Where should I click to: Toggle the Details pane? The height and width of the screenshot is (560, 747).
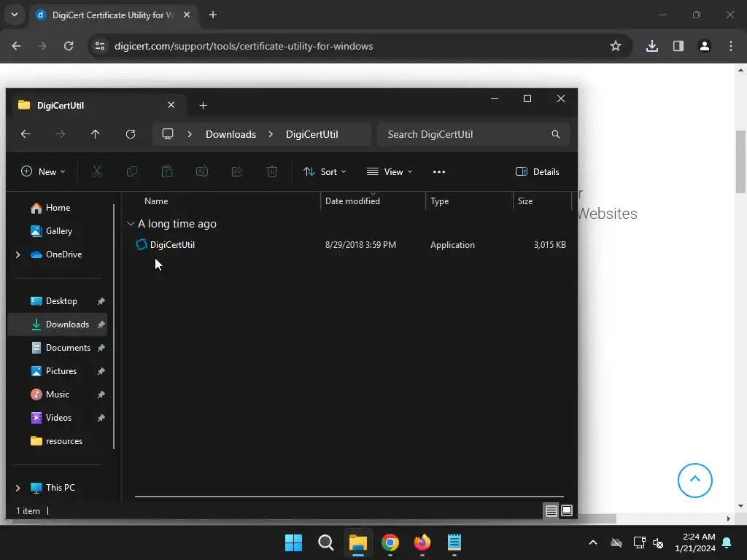click(538, 172)
